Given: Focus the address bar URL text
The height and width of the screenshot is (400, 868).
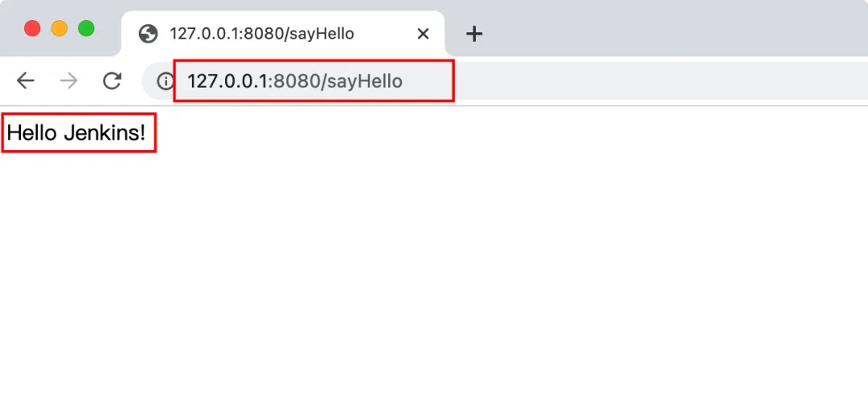Looking at the screenshot, I should click(295, 81).
